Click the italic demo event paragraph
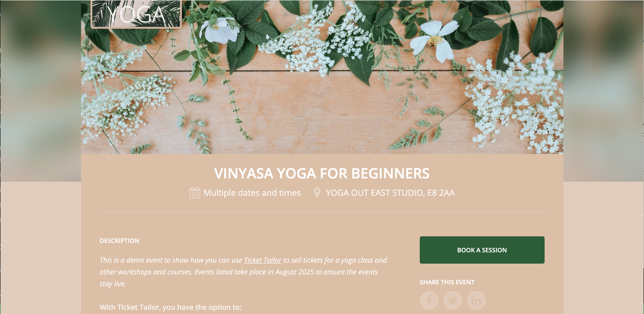This screenshot has height=314, width=644. click(243, 272)
